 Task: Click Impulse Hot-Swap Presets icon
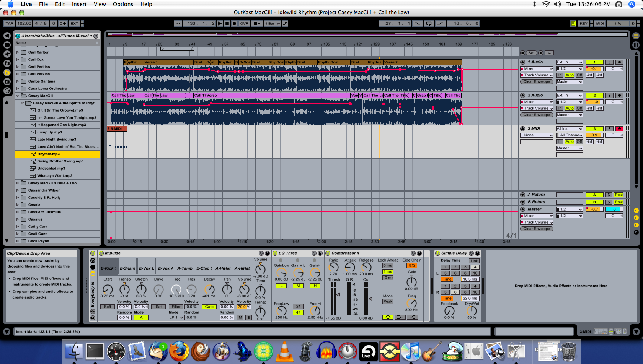click(261, 253)
